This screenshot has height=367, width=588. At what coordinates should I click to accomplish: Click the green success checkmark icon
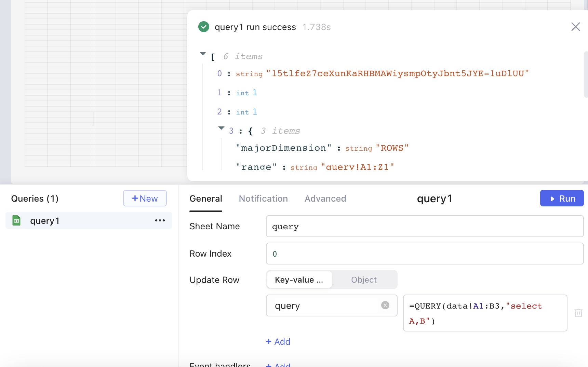click(x=204, y=27)
